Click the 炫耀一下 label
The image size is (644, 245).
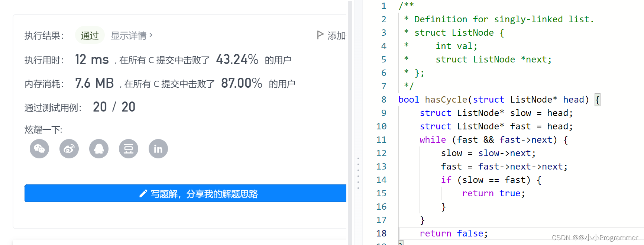pyautogui.click(x=43, y=130)
